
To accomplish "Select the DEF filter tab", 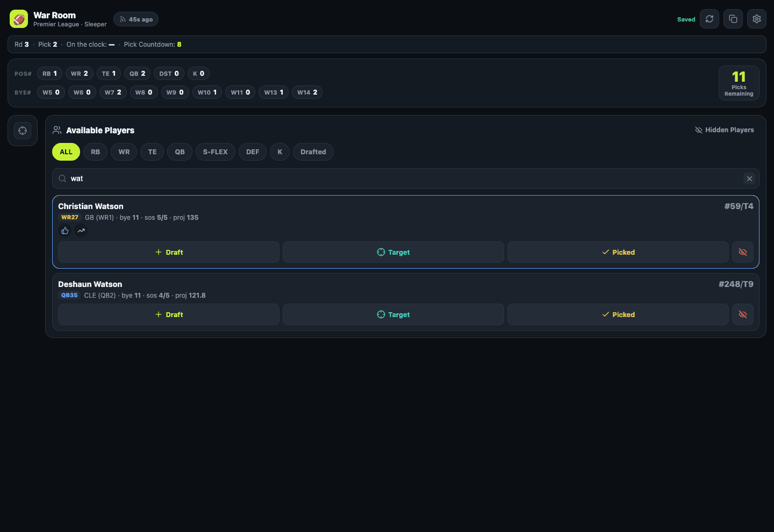I will [x=253, y=152].
